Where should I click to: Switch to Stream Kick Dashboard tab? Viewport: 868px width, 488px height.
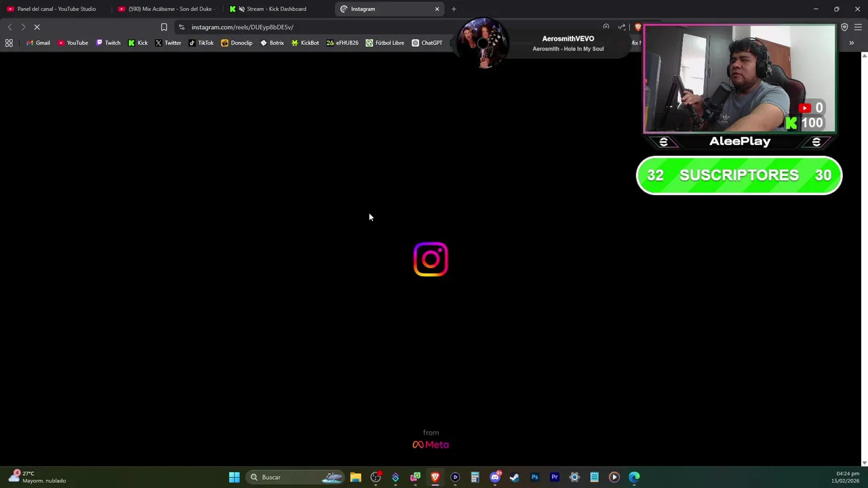(x=277, y=9)
